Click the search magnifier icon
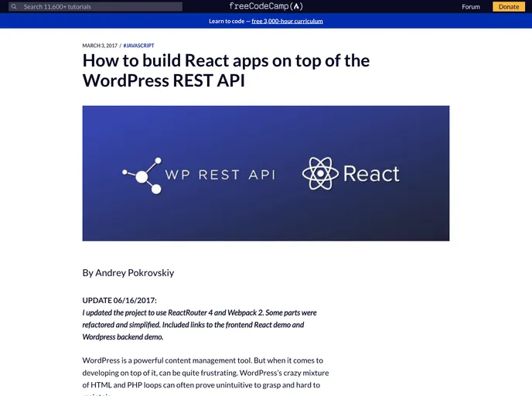Screen dimensions: 532x396 pos(14,6)
